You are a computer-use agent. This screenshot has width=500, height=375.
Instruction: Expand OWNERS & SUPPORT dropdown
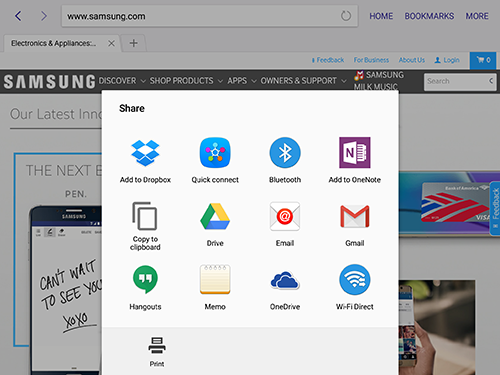(303, 81)
